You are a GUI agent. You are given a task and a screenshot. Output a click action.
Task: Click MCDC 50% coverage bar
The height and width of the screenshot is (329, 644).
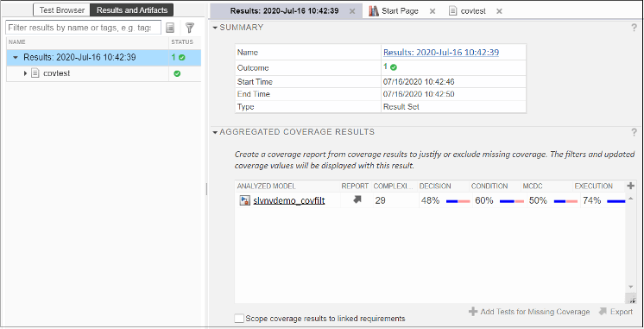[565, 201]
